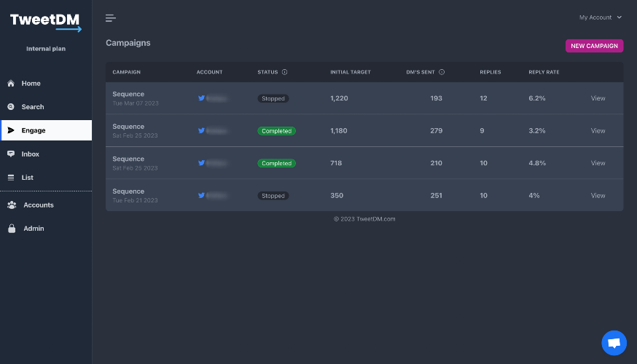Image resolution: width=637 pixels, height=364 pixels.
Task: Open Search in the sidebar
Action: point(46,107)
